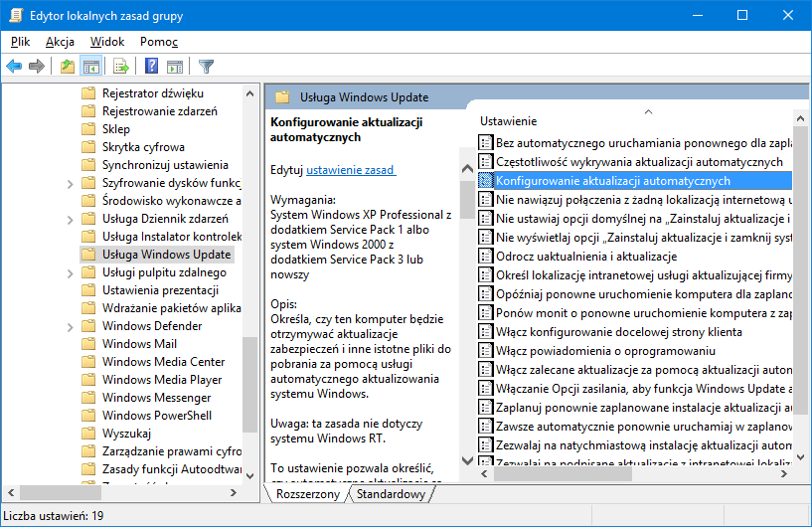Image resolution: width=812 pixels, height=527 pixels.
Task: Click folder icon in Usługa Windows Update header
Action: pos(282,96)
